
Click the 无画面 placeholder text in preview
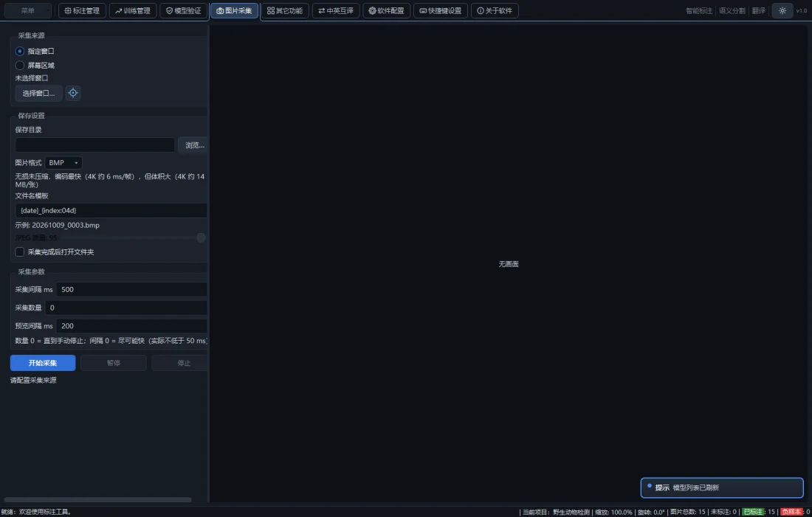[x=509, y=264]
